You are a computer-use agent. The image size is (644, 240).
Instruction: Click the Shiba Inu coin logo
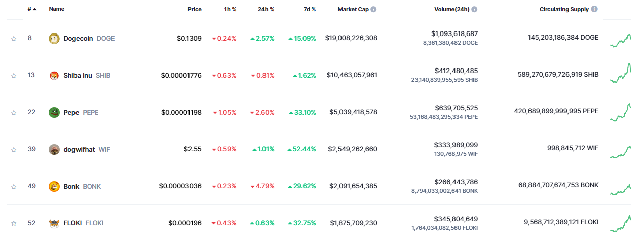54,75
